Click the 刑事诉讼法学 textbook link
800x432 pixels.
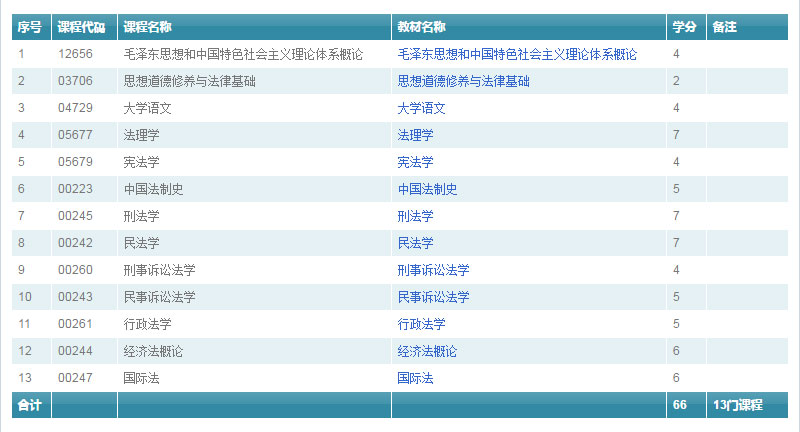433,270
